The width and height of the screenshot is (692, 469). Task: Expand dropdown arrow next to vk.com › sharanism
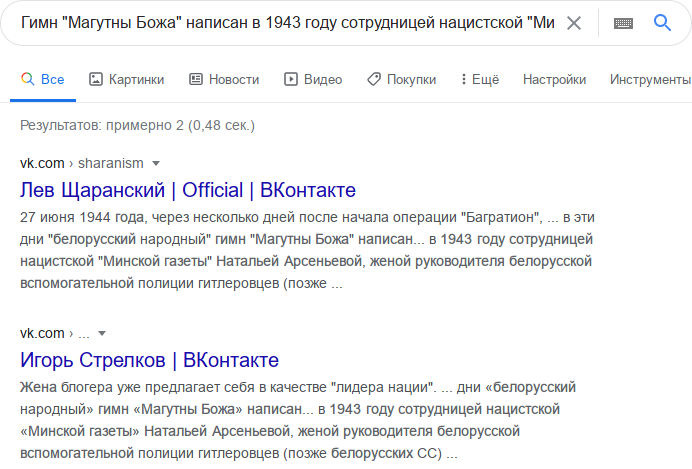[156, 163]
